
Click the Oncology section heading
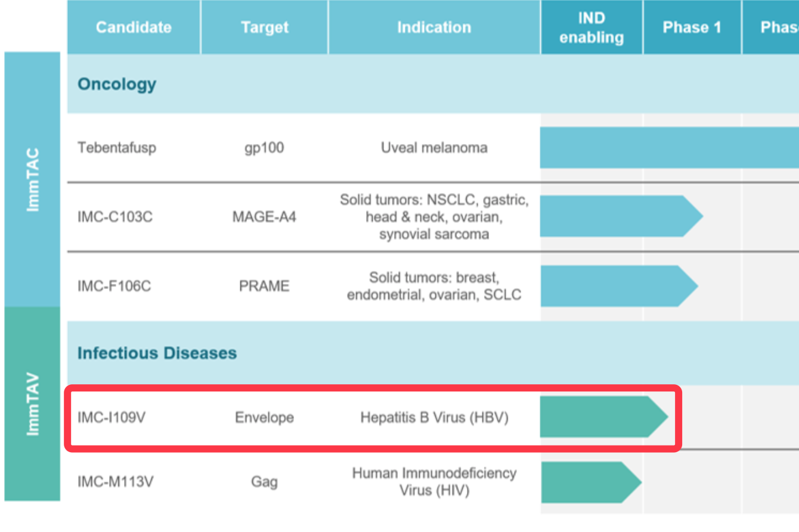coord(117,84)
